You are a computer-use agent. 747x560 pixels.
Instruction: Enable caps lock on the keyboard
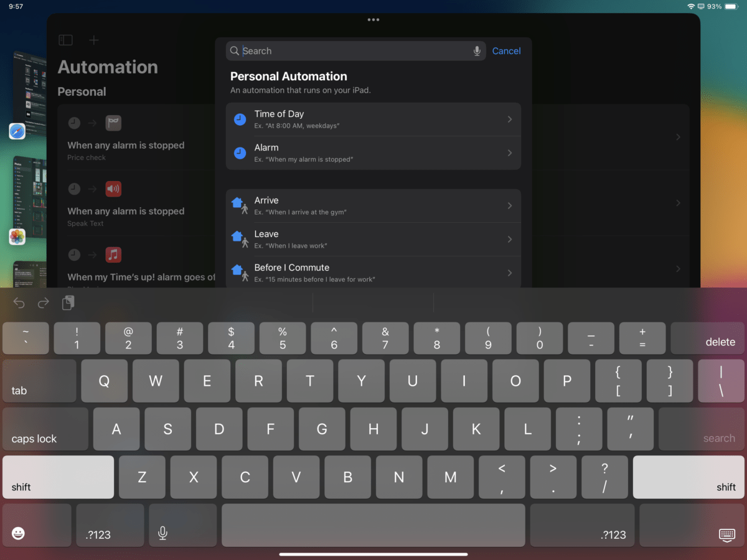[44, 429]
